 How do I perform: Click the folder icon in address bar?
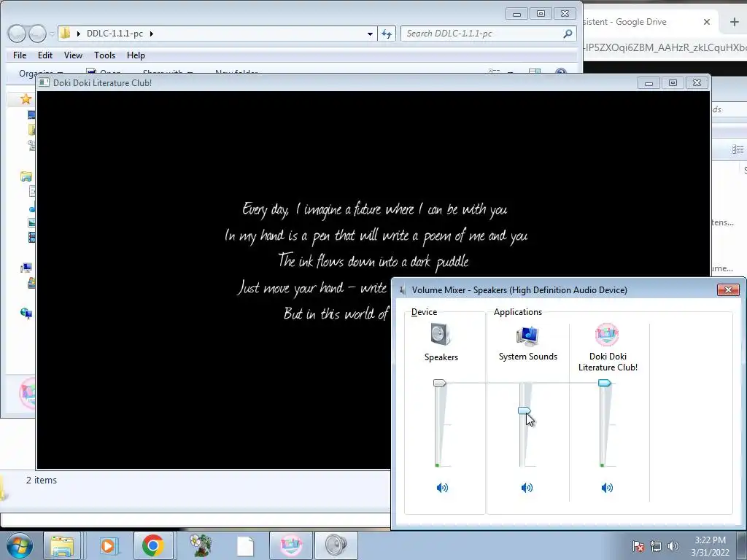point(66,33)
